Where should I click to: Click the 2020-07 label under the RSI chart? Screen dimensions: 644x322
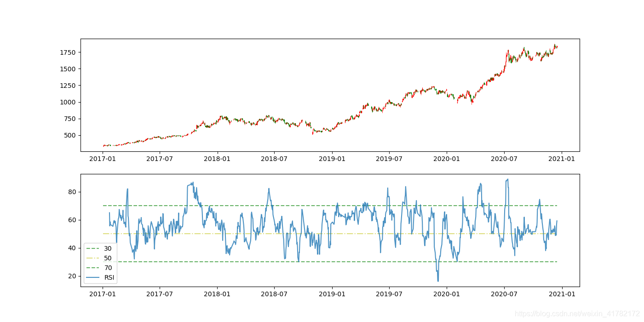coord(504,294)
